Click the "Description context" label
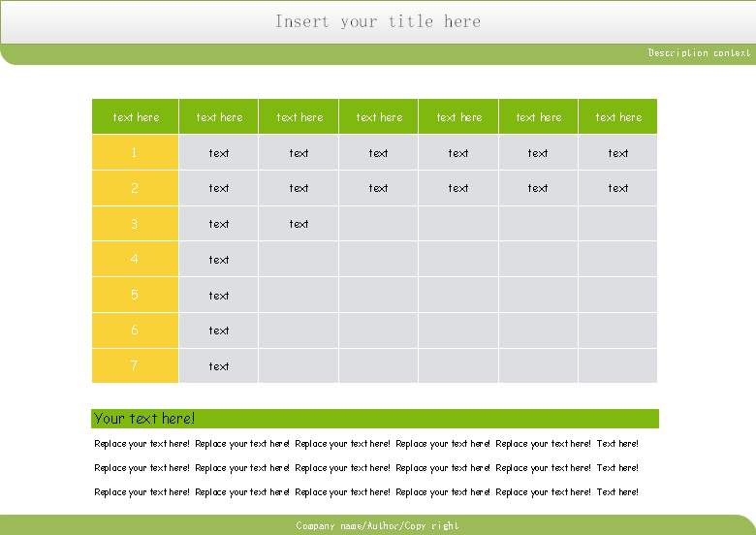 pos(699,52)
